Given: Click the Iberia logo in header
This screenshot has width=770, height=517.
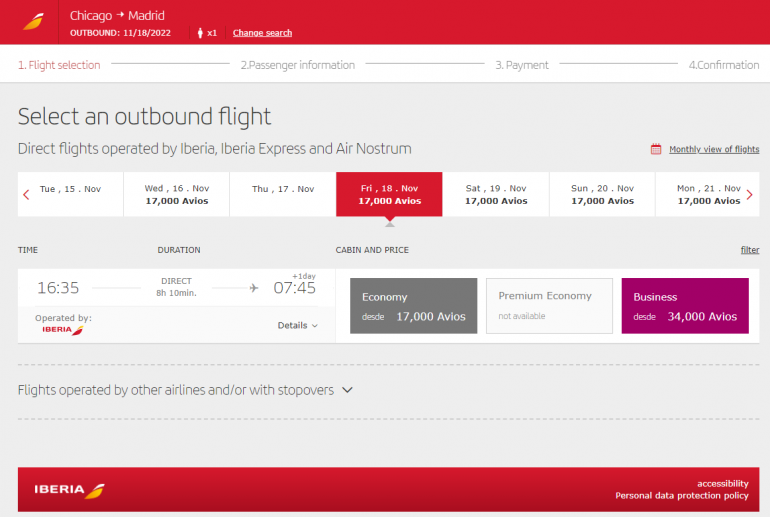Looking at the screenshot, I should [33, 22].
